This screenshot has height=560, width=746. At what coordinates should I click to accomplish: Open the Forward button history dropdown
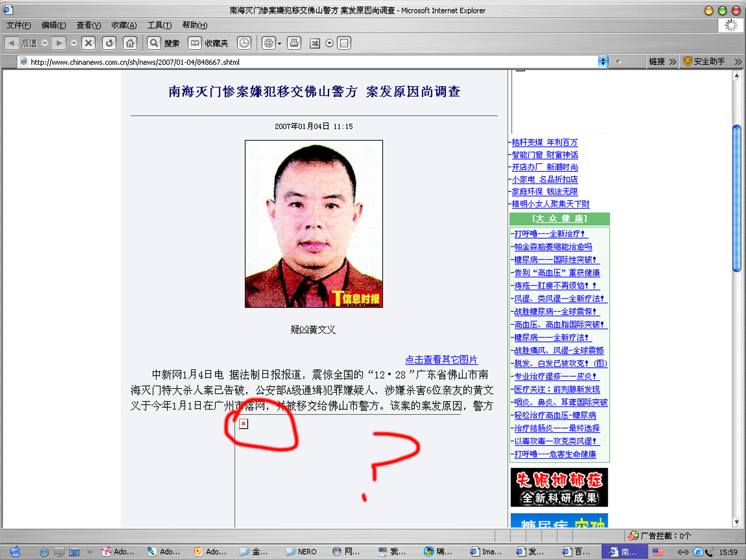(x=74, y=43)
